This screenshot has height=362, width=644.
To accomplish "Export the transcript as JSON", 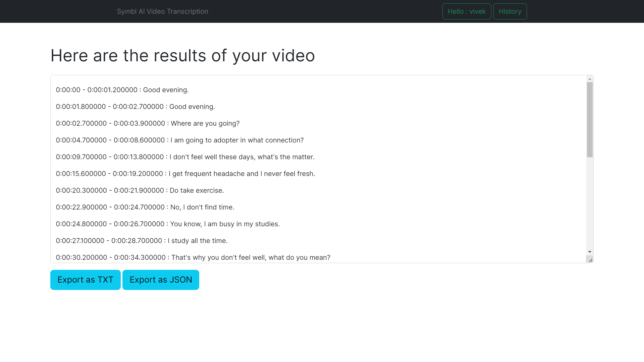I will click(161, 280).
